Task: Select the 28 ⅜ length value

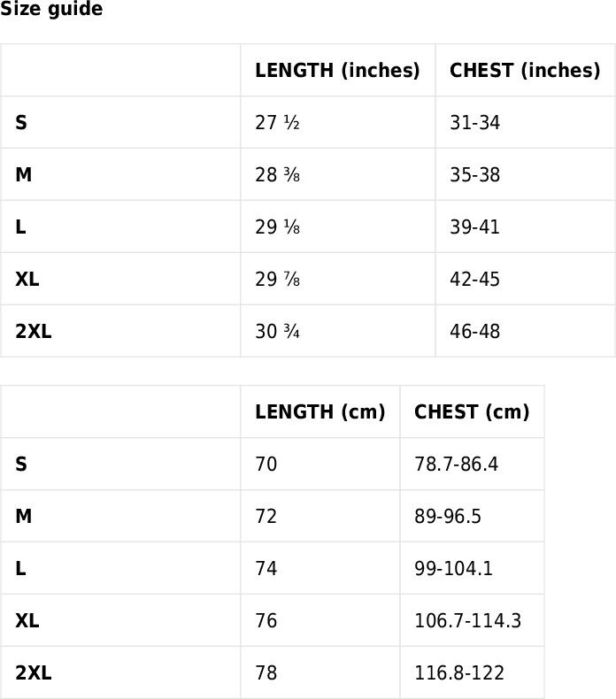Action: point(277,175)
